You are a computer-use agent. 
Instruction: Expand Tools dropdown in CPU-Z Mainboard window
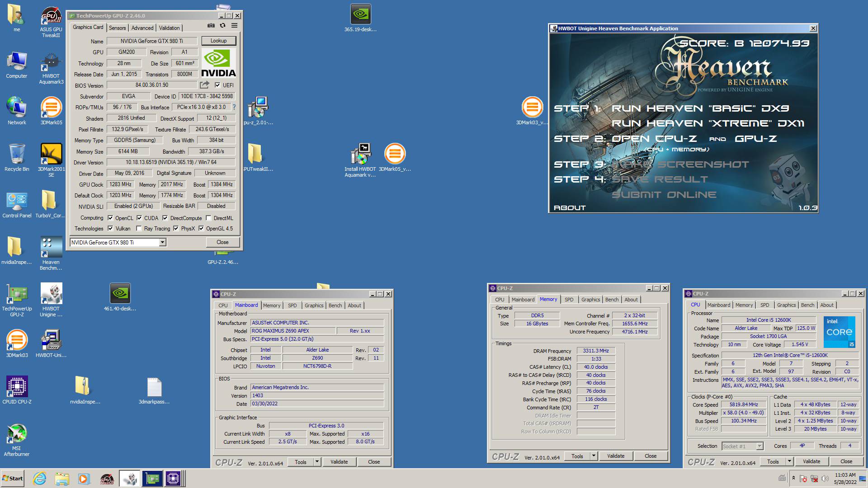tap(317, 462)
